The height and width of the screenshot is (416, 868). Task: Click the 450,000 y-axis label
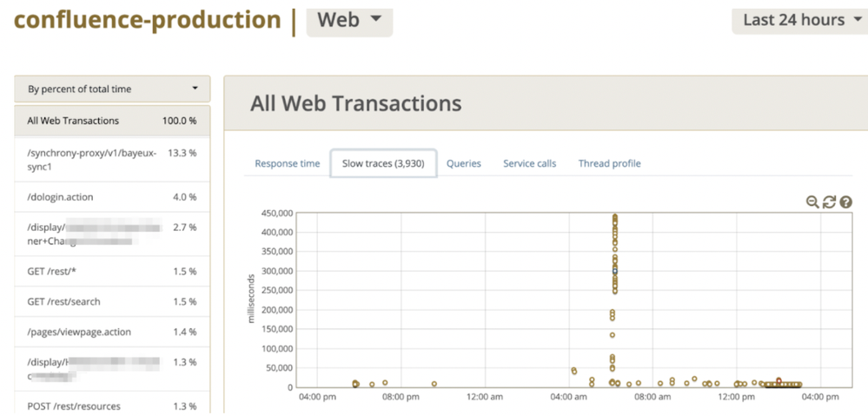(276, 213)
